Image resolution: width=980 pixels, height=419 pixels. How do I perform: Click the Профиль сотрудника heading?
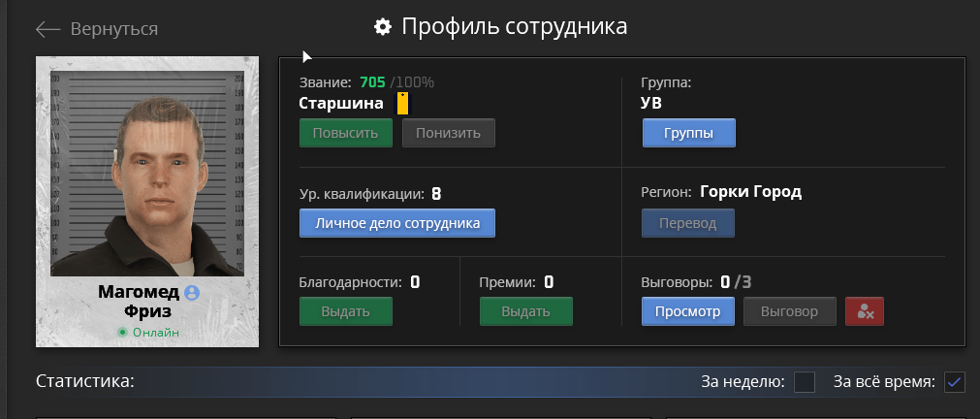coord(515,27)
